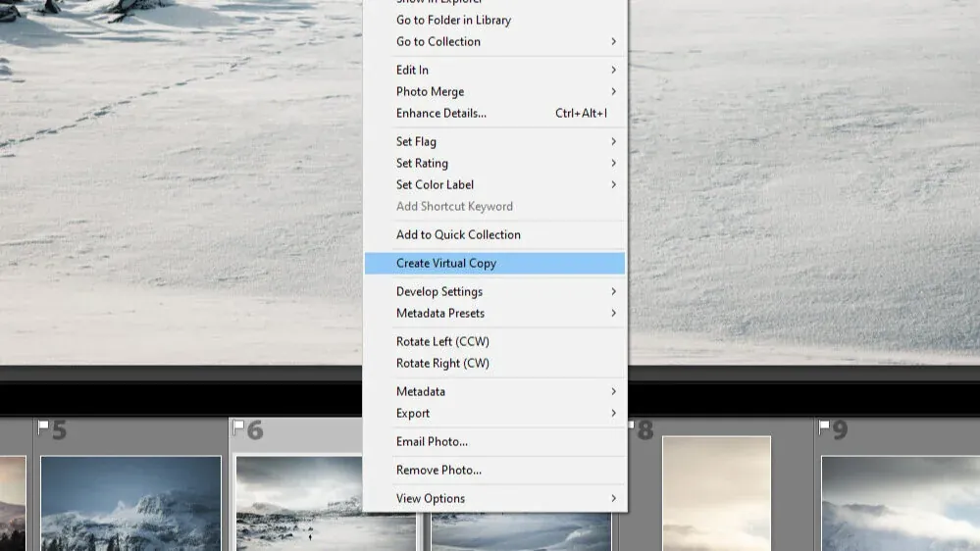The height and width of the screenshot is (551, 980).
Task: Select filmstrip thumbnail number 8
Action: pyautogui.click(x=716, y=493)
